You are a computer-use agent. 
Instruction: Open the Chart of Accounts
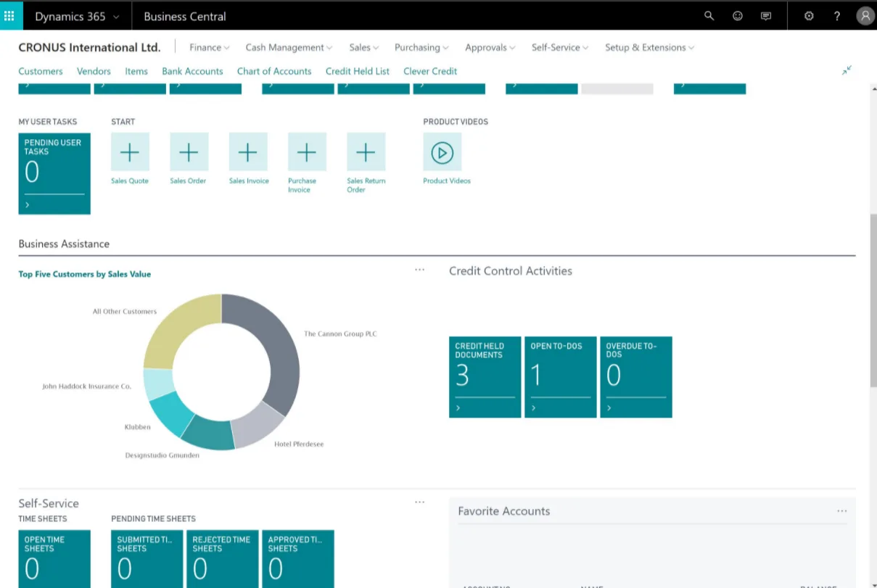pos(274,71)
